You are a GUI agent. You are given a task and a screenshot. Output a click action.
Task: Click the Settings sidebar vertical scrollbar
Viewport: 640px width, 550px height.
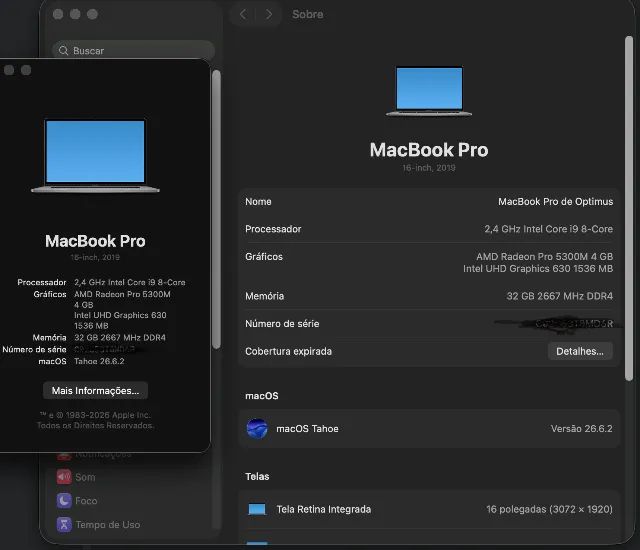tap(216, 209)
